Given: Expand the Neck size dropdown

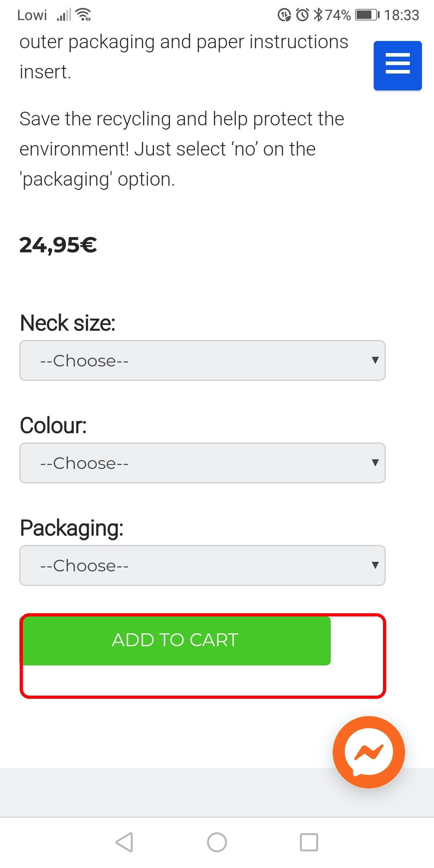Looking at the screenshot, I should (x=203, y=360).
